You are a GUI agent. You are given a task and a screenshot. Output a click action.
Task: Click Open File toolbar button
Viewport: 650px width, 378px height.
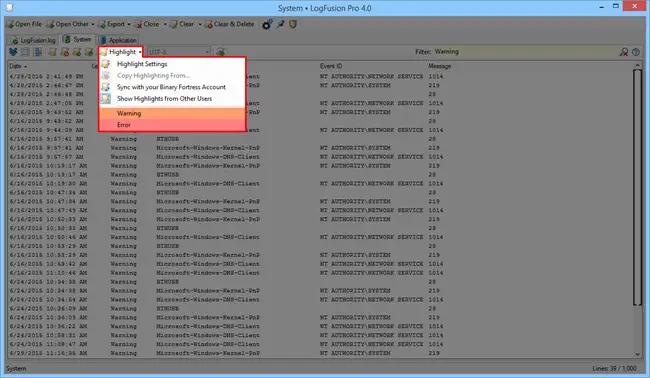[24, 24]
